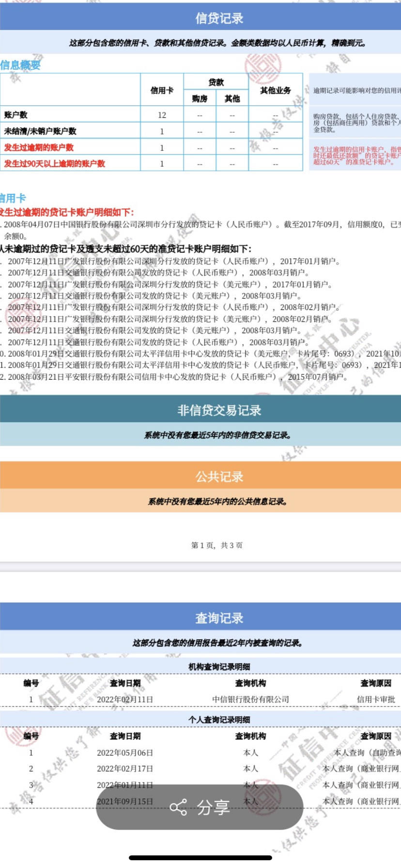Tap the share icon beside 分享
This screenshot has width=401, height=868.
coord(178,807)
